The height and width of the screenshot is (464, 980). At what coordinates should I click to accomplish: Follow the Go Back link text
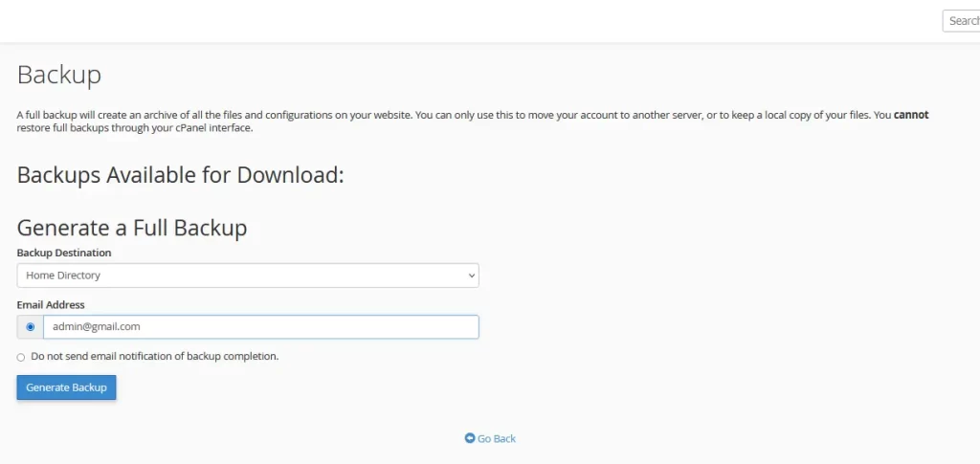coord(497,438)
